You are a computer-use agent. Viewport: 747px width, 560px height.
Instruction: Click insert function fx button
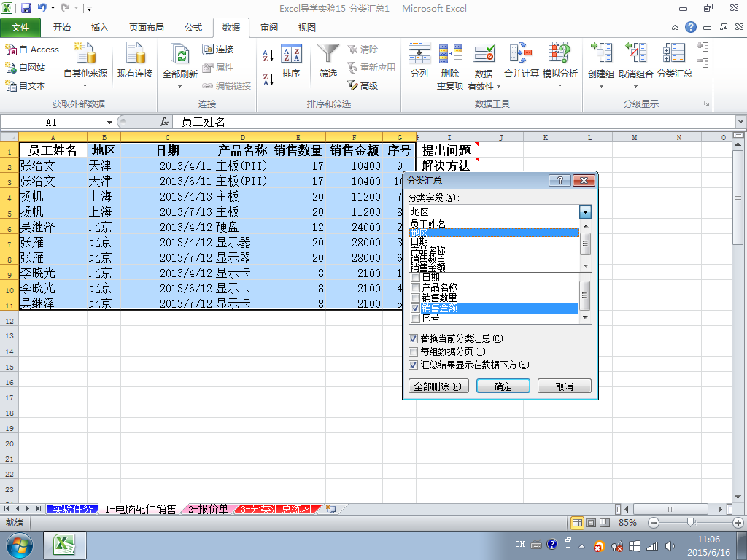(164, 122)
